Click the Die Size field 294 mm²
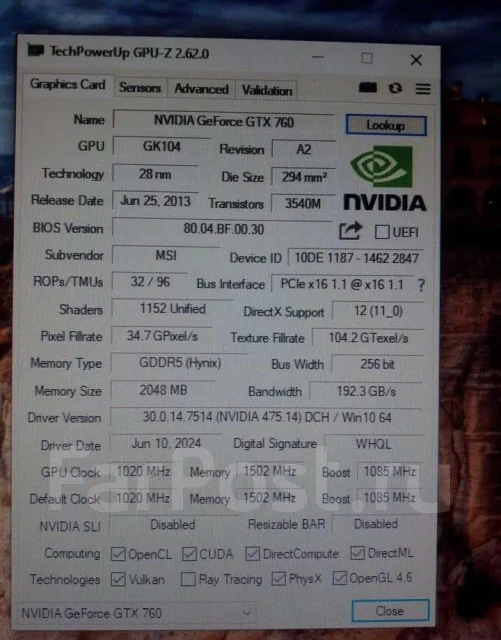Screen dimensions: 501x640 coord(304,177)
